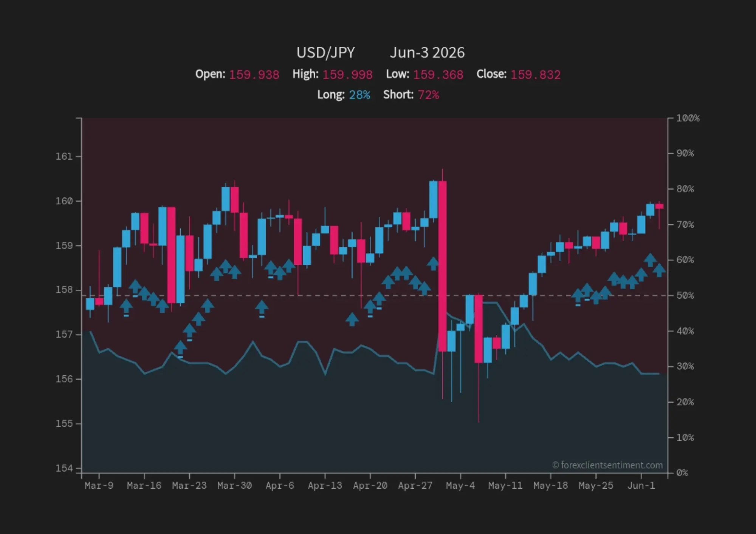Click the Low label in header
This screenshot has height=534, width=756.
(397, 74)
